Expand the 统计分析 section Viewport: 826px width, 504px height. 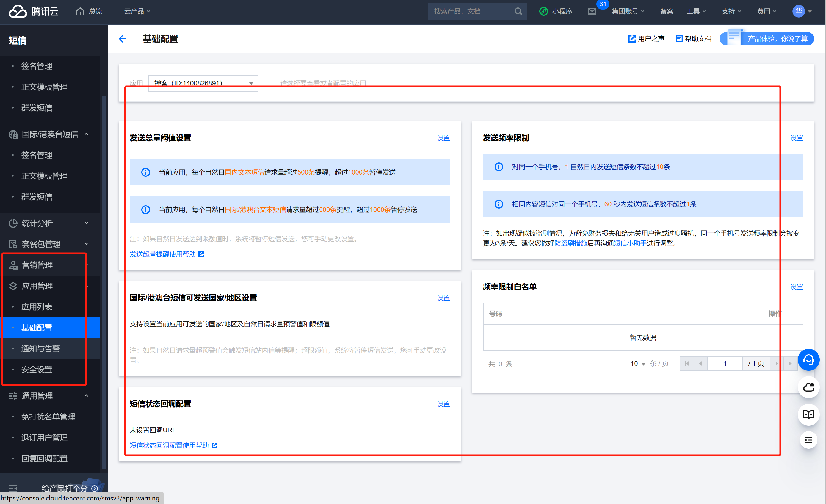pyautogui.click(x=86, y=223)
